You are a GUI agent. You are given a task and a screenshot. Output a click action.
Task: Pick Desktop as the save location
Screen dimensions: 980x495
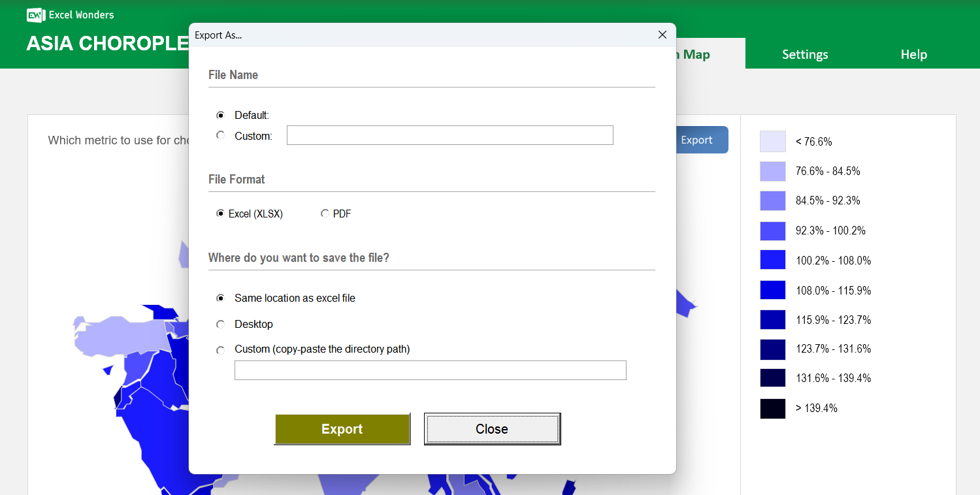coord(221,324)
